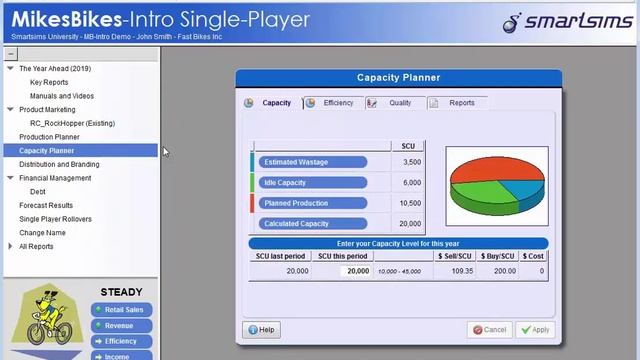
Task: Open Manuals and Videos
Action: coord(62,96)
